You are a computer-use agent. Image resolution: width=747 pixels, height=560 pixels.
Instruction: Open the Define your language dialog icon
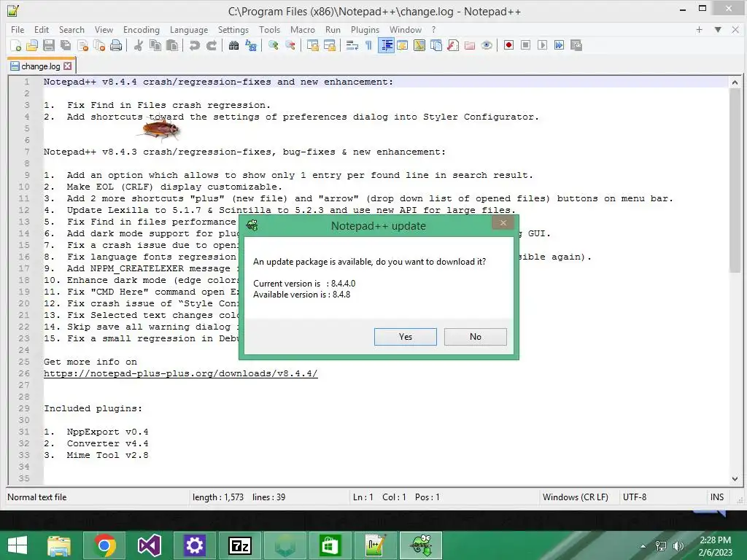[403, 45]
